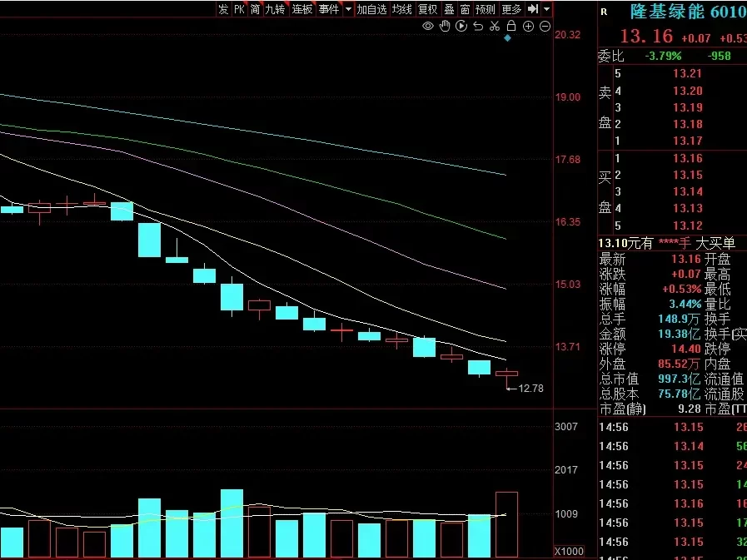Select the scissors cut tool

click(x=495, y=27)
